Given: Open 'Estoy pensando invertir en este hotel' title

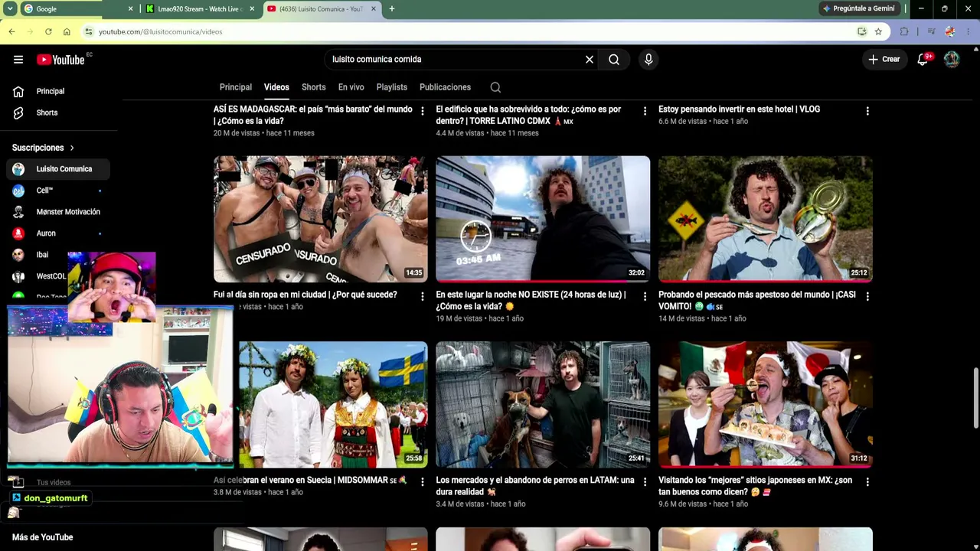Looking at the screenshot, I should [x=739, y=109].
